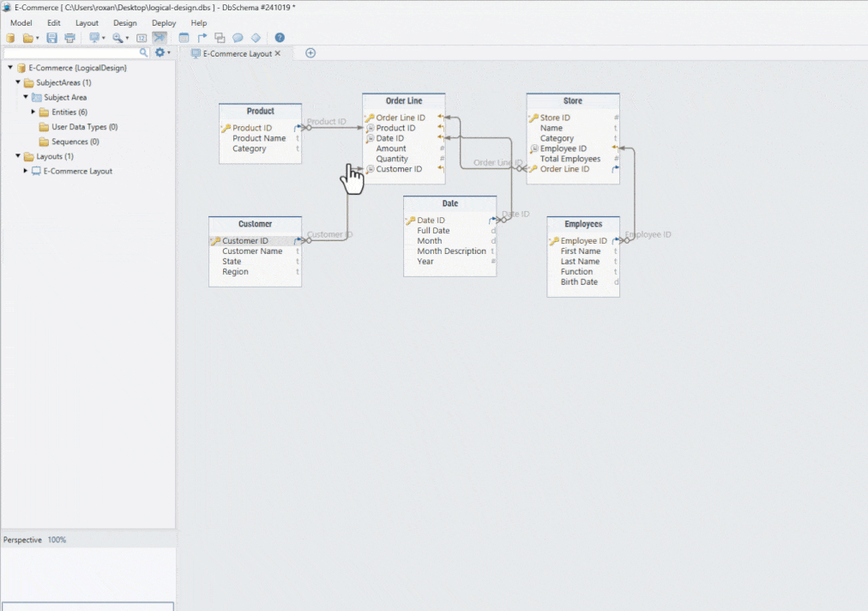Open the Edit menu

click(x=54, y=22)
